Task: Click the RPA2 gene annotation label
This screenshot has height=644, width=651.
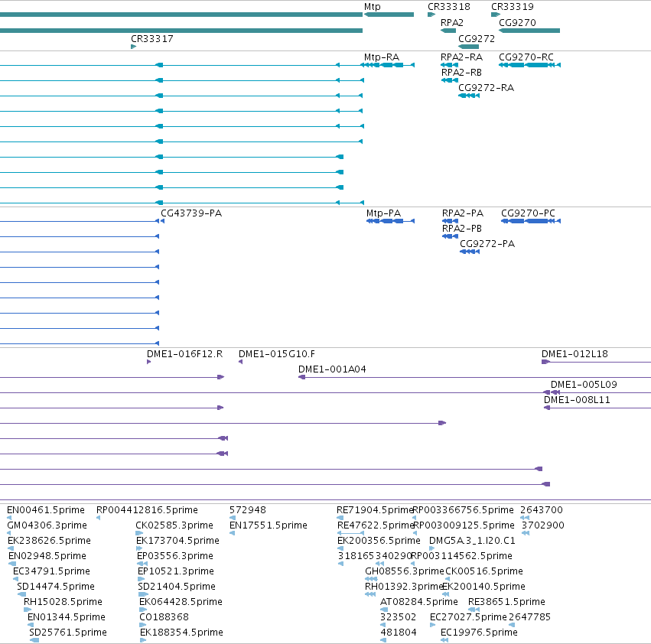Action: (451, 22)
